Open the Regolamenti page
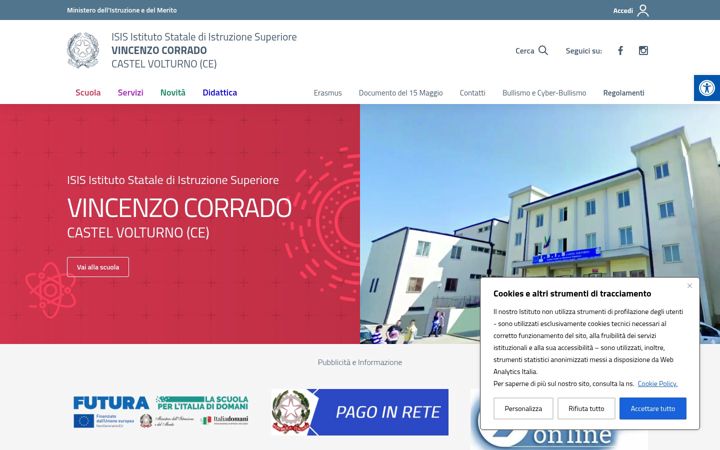 click(624, 93)
